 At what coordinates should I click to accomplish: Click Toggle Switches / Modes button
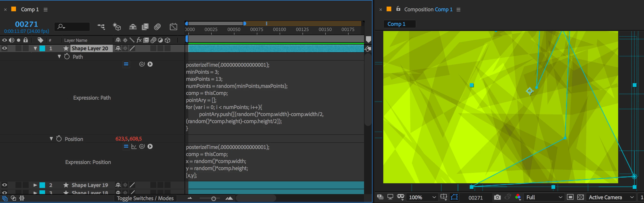click(145, 198)
